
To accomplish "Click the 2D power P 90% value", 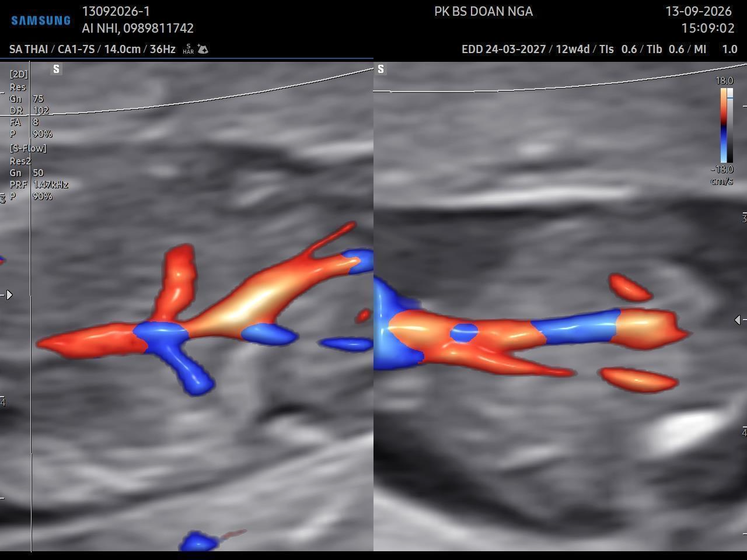I will pyautogui.click(x=43, y=134).
